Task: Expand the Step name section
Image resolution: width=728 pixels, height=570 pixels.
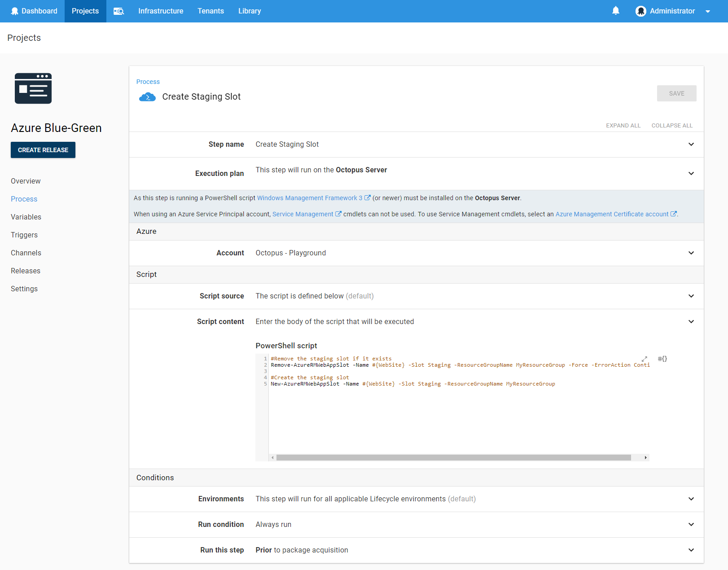Action: (691, 145)
